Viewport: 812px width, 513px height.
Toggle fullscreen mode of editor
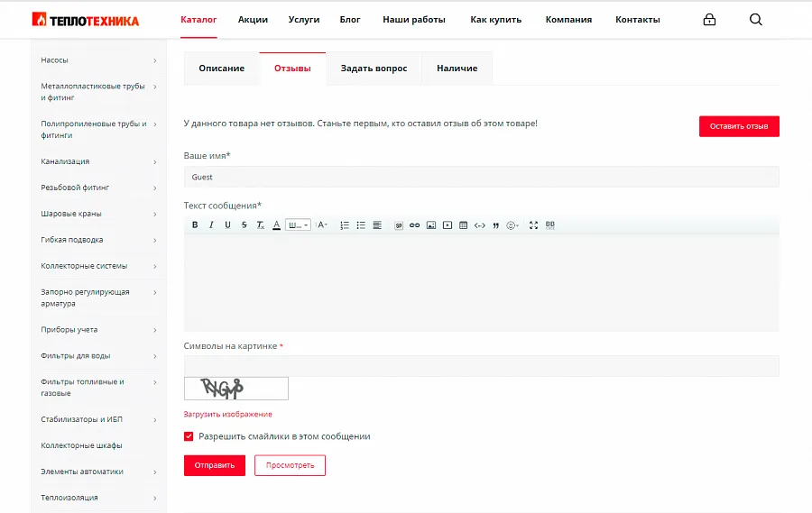click(533, 224)
